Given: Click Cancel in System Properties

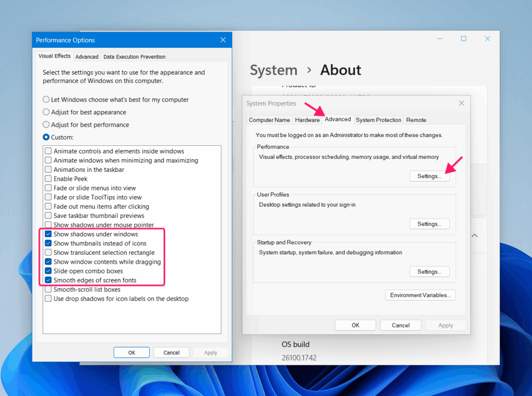Looking at the screenshot, I should click(x=401, y=325).
